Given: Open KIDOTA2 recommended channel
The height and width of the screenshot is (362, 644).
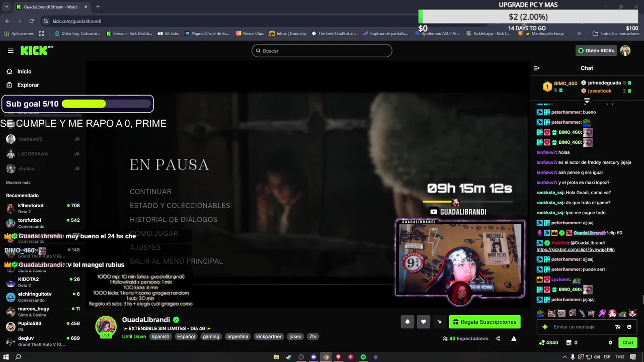Looking at the screenshot, I should point(43,282).
